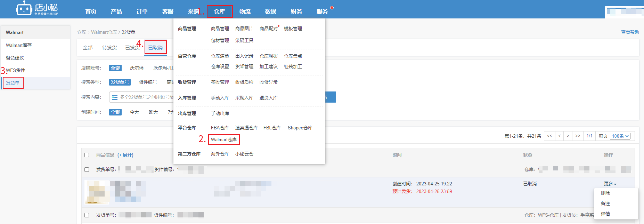Switch to the 待发货 tab
This screenshot has height=224, width=644.
(x=109, y=48)
